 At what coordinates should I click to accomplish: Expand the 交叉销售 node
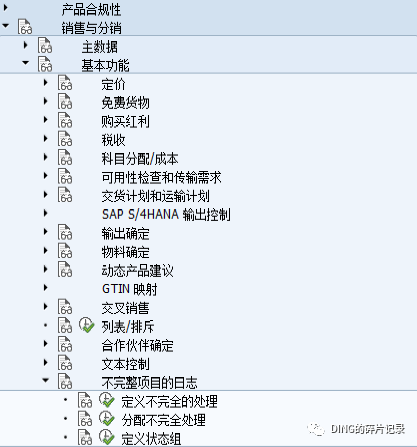(46, 306)
